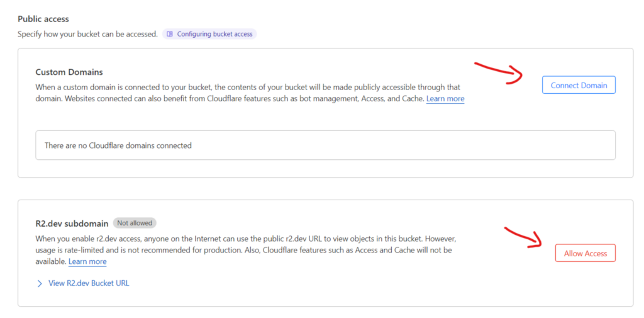644x318 pixels.
Task: Click the View R2.dev Bucket URL text
Action: (x=89, y=283)
